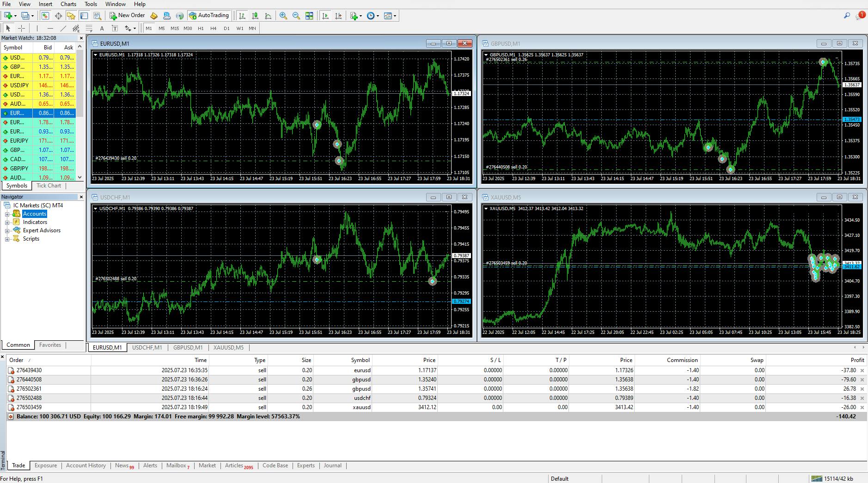Tile chart windows with the grid icon

click(309, 16)
